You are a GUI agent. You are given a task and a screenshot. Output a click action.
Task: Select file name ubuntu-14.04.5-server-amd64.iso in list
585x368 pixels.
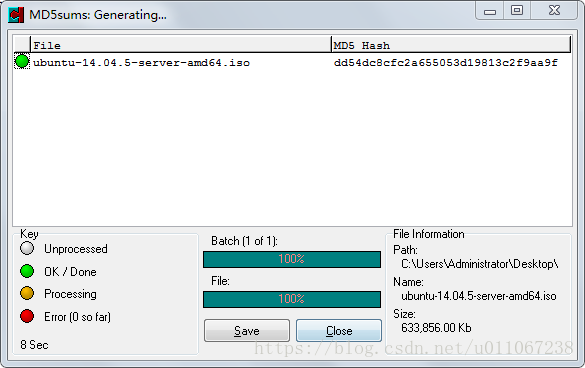click(141, 63)
